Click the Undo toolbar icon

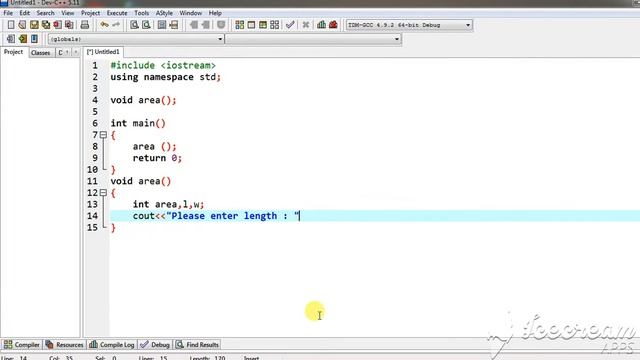click(104, 25)
